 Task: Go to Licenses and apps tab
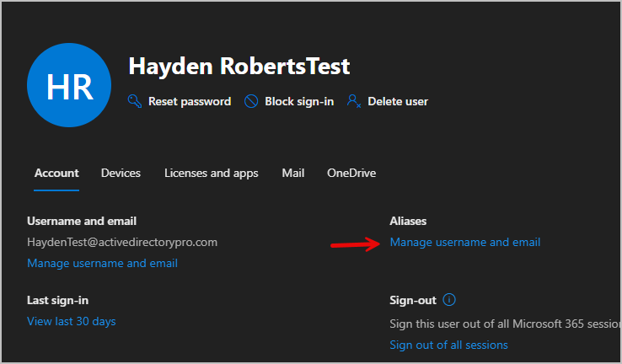point(212,173)
